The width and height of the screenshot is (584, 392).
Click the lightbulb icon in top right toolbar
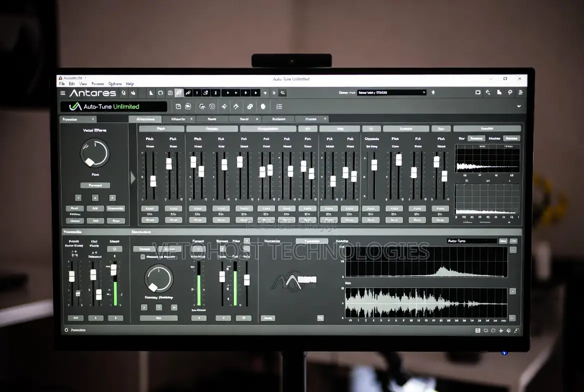pos(510,92)
